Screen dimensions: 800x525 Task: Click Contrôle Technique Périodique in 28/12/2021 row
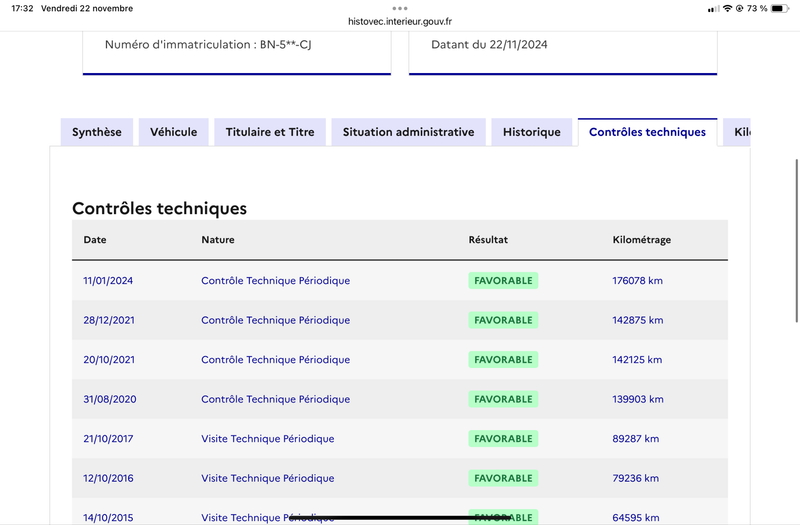tap(276, 320)
